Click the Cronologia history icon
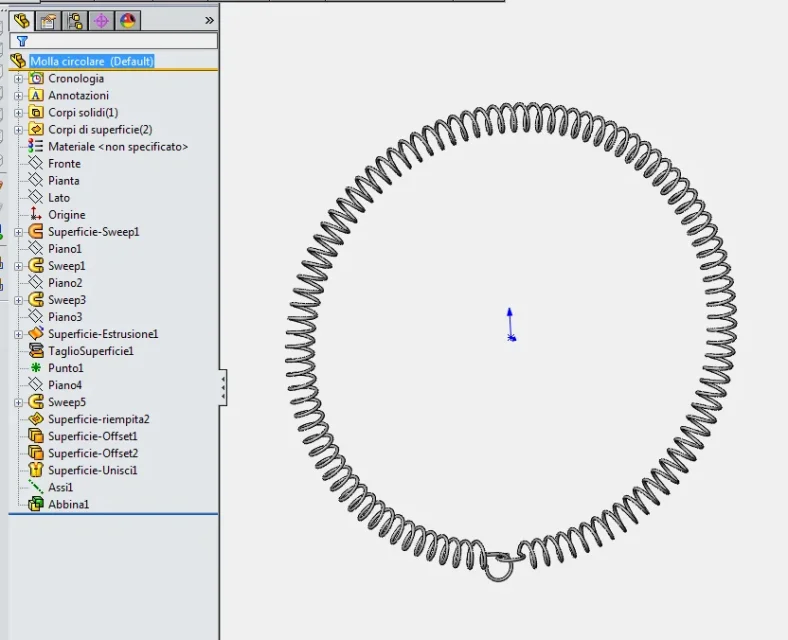This screenshot has height=640, width=788. click(x=36, y=78)
